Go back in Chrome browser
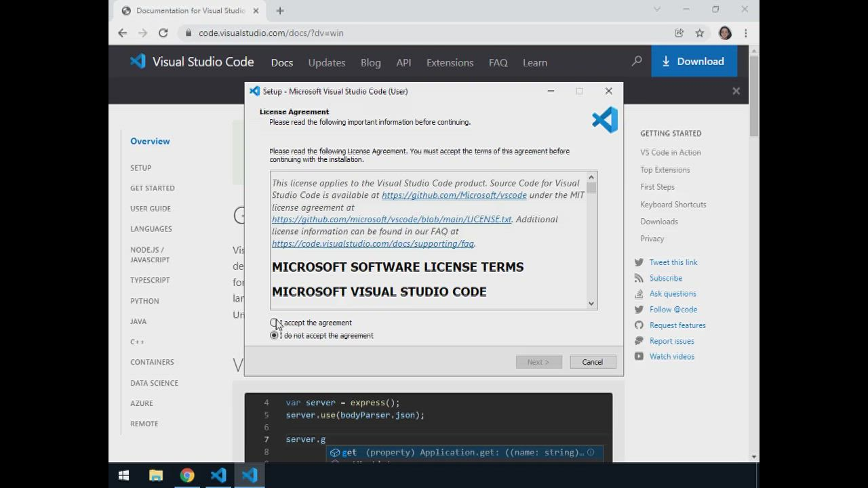 [x=122, y=33]
